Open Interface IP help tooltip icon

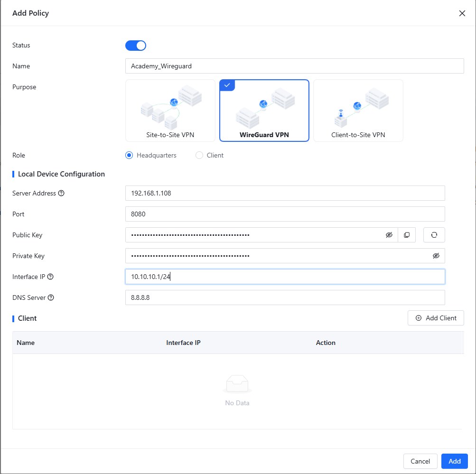(x=50, y=277)
